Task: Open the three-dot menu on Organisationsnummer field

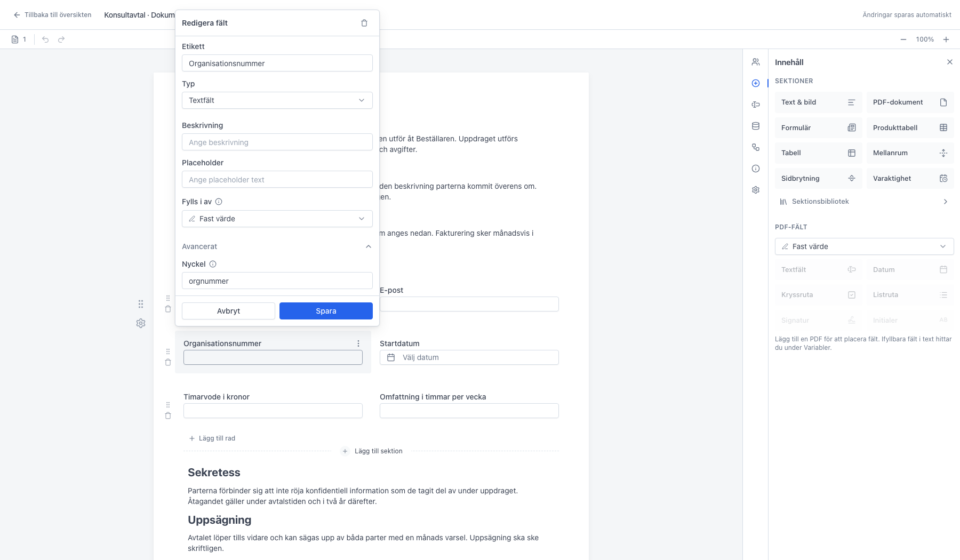Action: (x=358, y=343)
